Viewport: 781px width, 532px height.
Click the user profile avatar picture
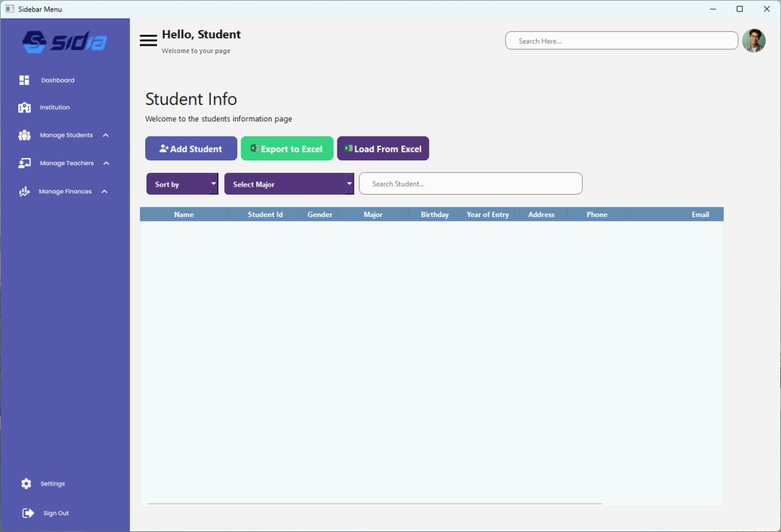pyautogui.click(x=754, y=41)
